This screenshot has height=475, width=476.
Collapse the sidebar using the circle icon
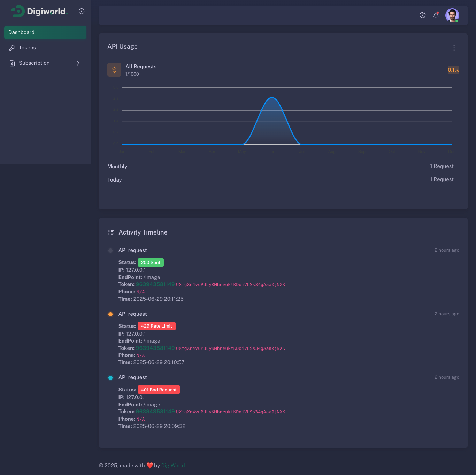tap(81, 11)
